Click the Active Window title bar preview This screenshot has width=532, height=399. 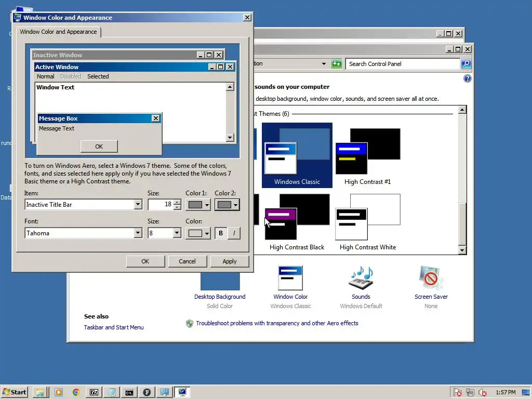pyautogui.click(x=121, y=67)
